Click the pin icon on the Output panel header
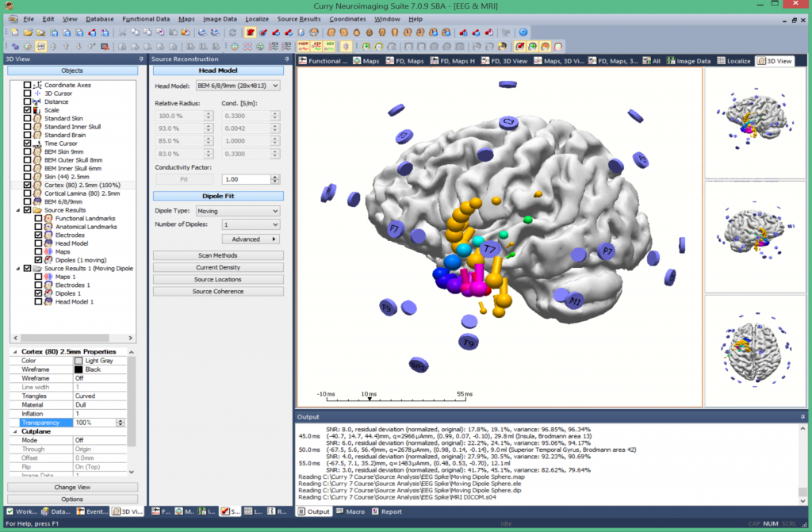The width and height of the screenshot is (812, 532). pyautogui.click(x=802, y=416)
